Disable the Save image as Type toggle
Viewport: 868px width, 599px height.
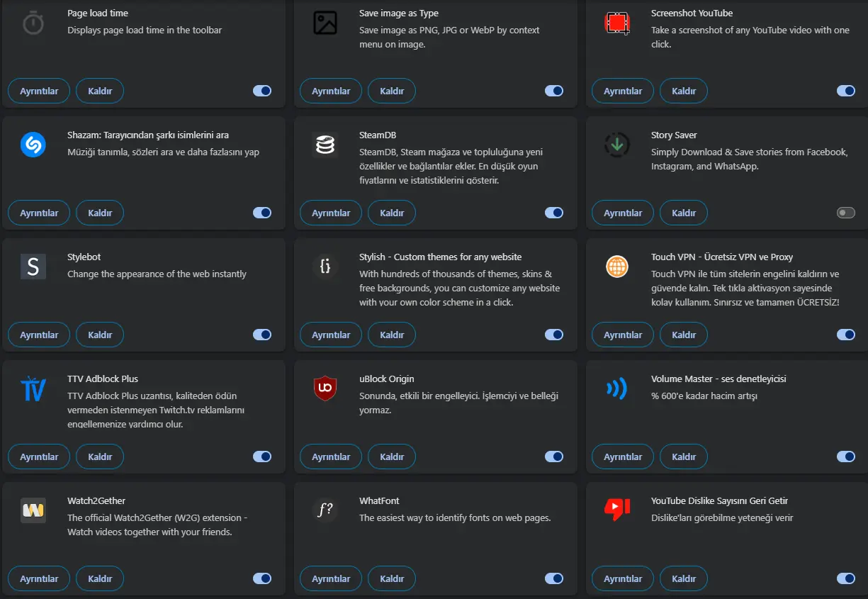(554, 91)
